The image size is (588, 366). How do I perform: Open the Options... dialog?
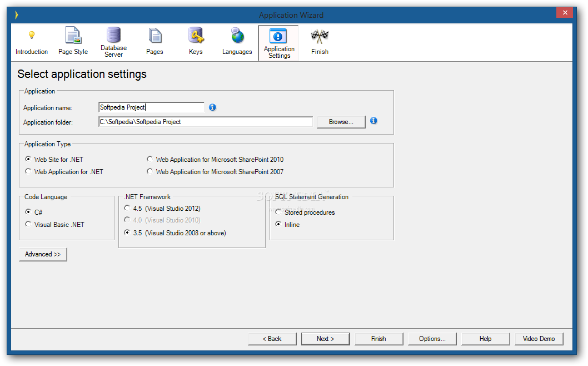pos(432,339)
